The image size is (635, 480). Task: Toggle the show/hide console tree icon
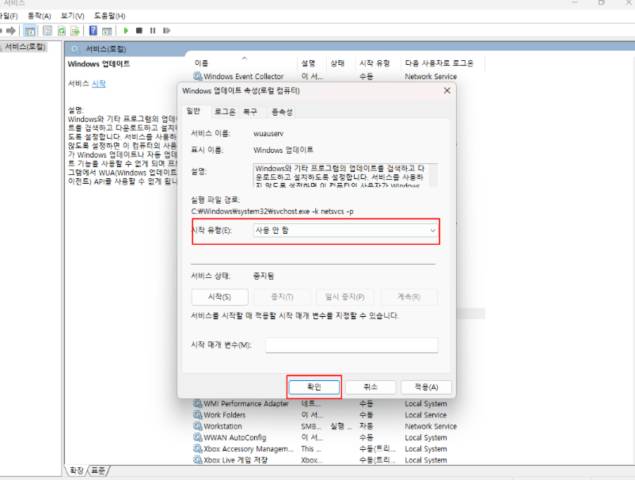(x=30, y=31)
